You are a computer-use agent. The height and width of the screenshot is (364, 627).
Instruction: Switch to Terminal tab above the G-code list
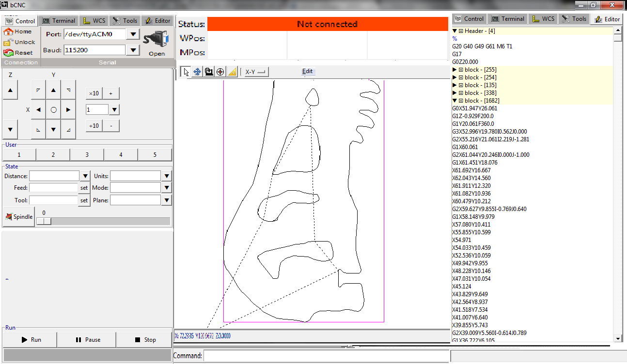pos(508,19)
